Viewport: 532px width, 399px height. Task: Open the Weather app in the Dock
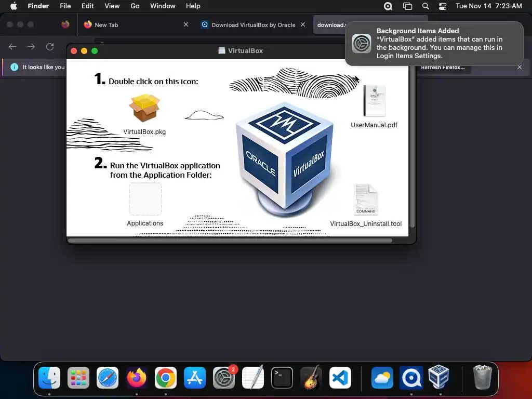[x=382, y=378]
